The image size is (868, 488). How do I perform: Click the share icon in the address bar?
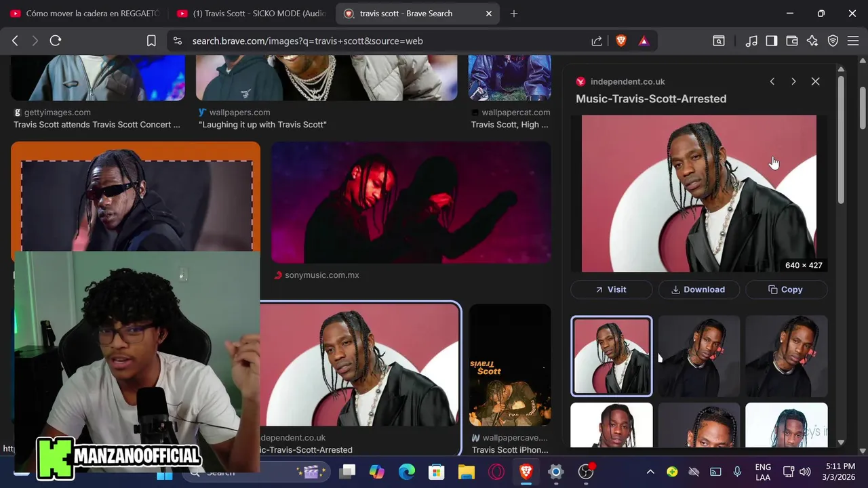click(597, 41)
